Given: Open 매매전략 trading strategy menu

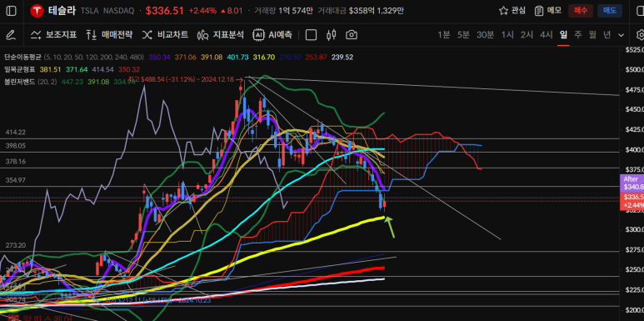Looking at the screenshot, I should point(109,35).
